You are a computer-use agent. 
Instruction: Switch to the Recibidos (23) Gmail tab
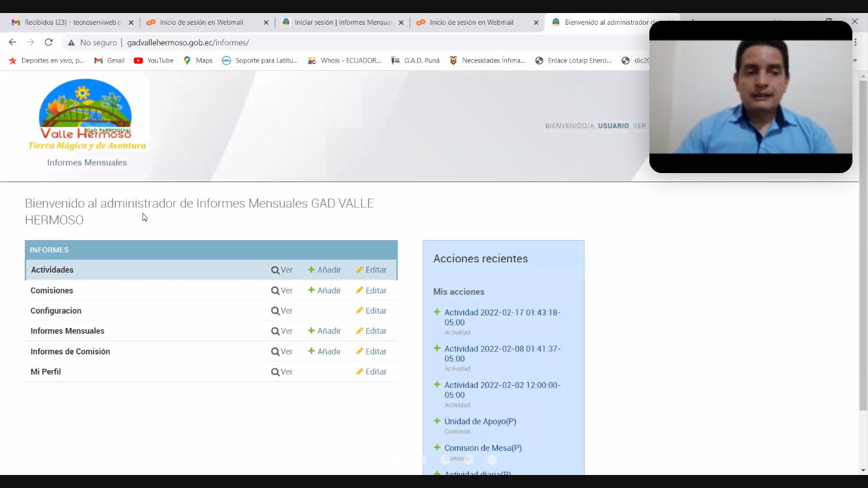coord(68,22)
